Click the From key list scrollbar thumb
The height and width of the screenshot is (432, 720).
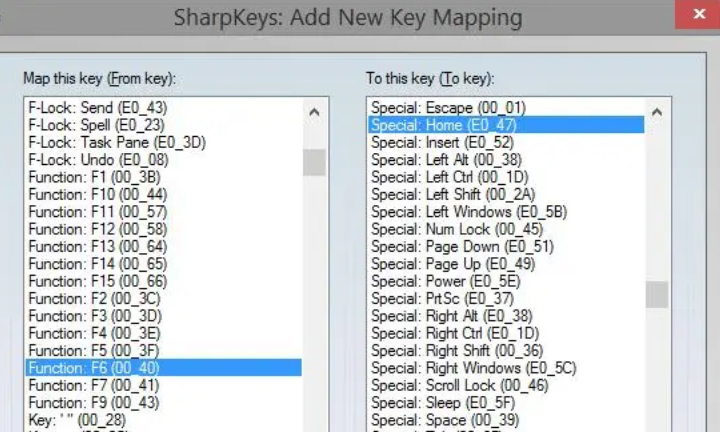[x=314, y=162]
